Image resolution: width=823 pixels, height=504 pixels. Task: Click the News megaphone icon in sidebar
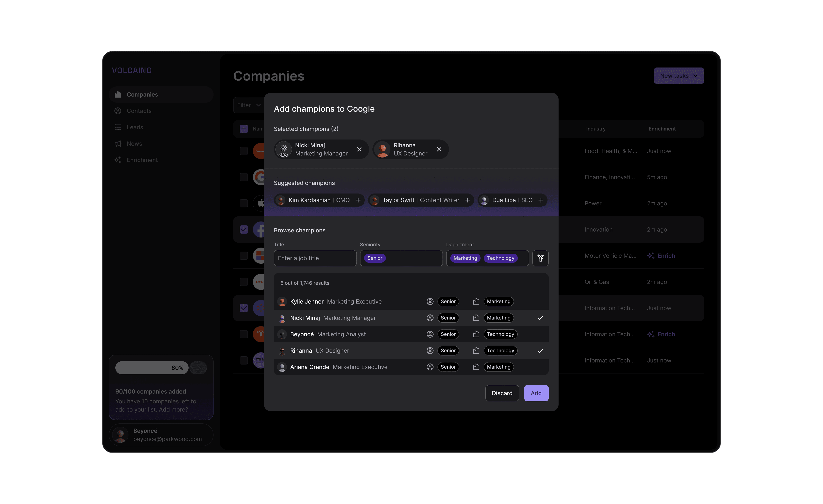[x=118, y=144]
